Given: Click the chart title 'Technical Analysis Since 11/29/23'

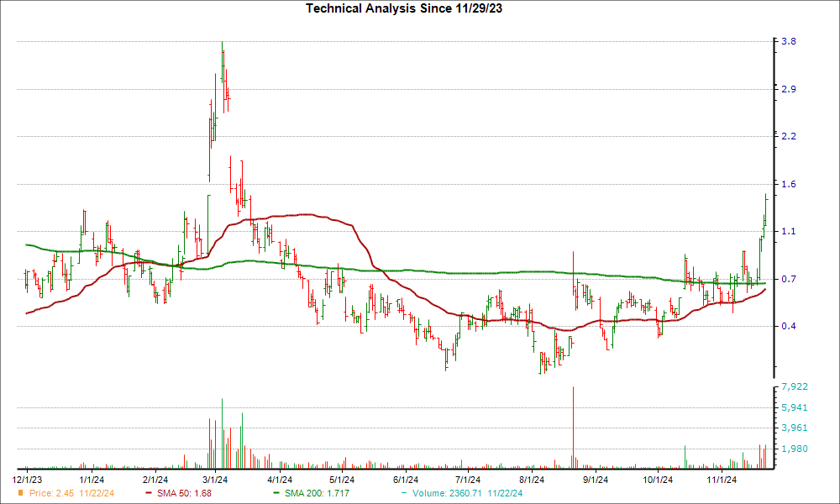Looking at the screenshot, I should 404,8.
